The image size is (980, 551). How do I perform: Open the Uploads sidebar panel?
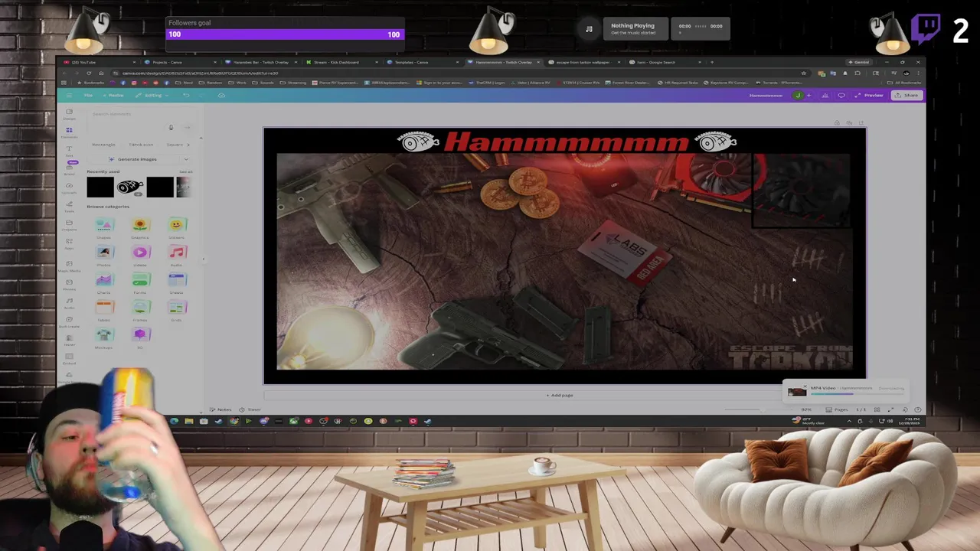coord(69,187)
